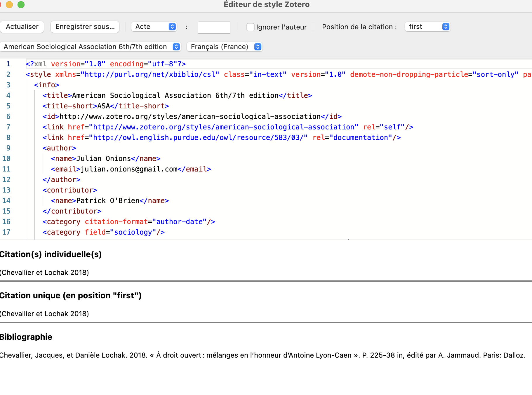Click the name Julian Onions line
Image resolution: width=532 pixels, height=395 pixels.
coord(106,158)
